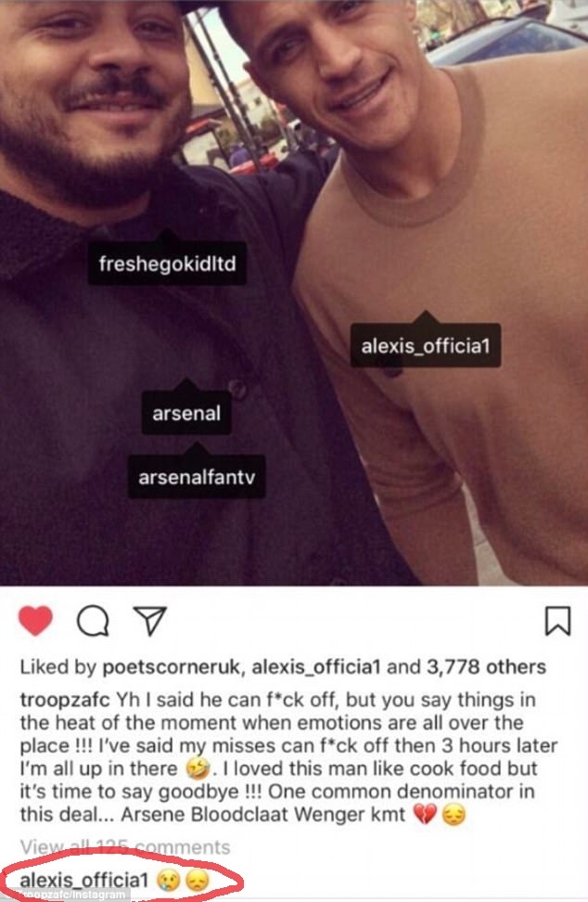The width and height of the screenshot is (588, 902).
Task: Save the post with the bookmark icon
Action: 557,621
